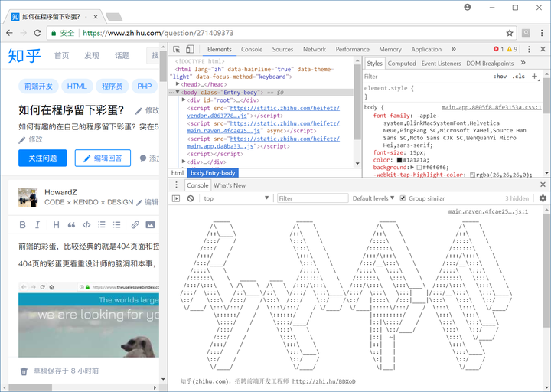Open console settings gear icon

[x=543, y=198]
